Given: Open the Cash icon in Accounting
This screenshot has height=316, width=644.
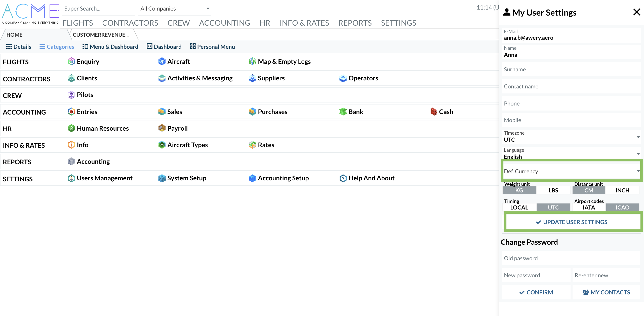Looking at the screenshot, I should coord(433,112).
